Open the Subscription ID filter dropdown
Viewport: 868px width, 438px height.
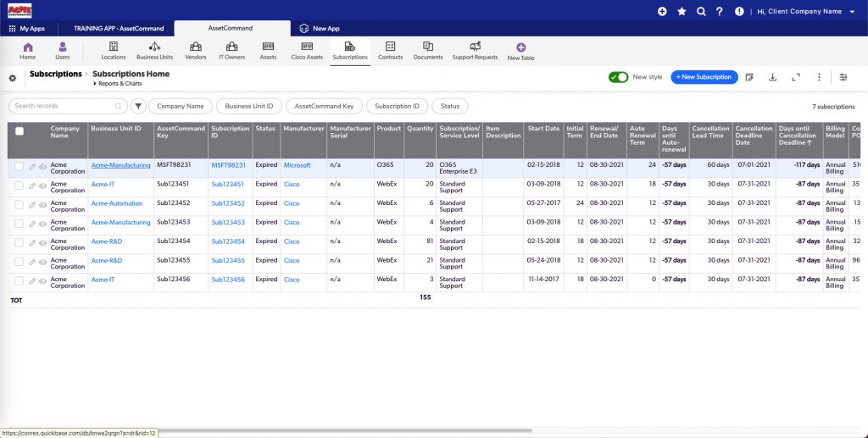pyautogui.click(x=397, y=106)
